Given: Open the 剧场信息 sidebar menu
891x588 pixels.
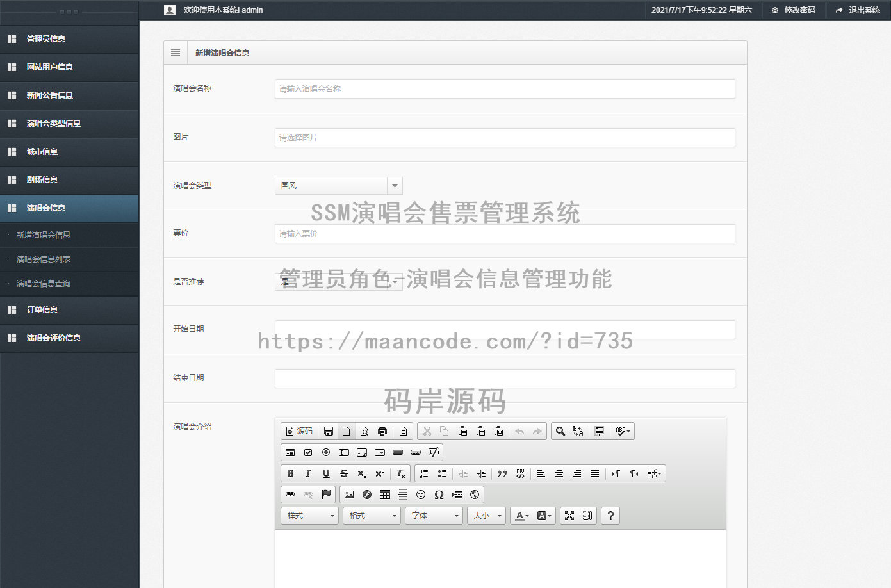Looking at the screenshot, I should pos(69,180).
